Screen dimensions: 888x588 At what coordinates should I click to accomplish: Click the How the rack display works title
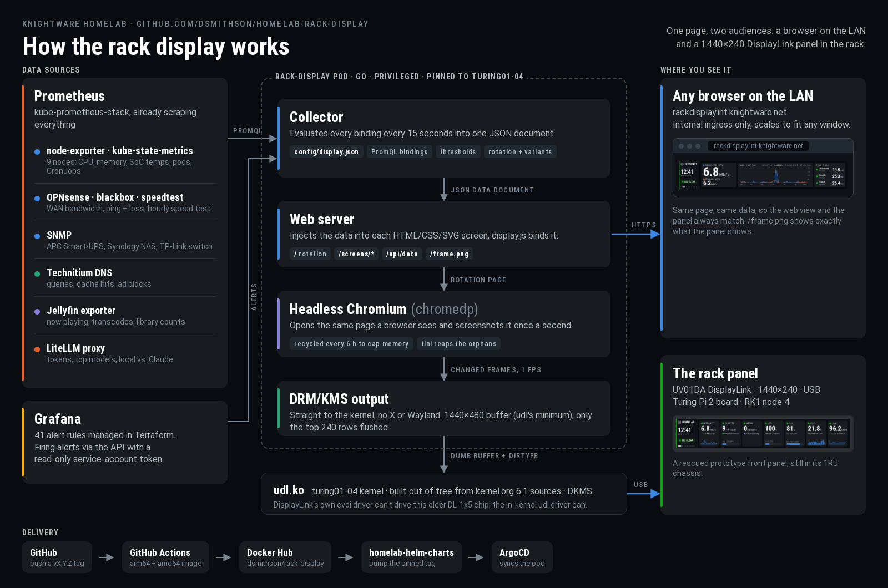tap(156, 47)
